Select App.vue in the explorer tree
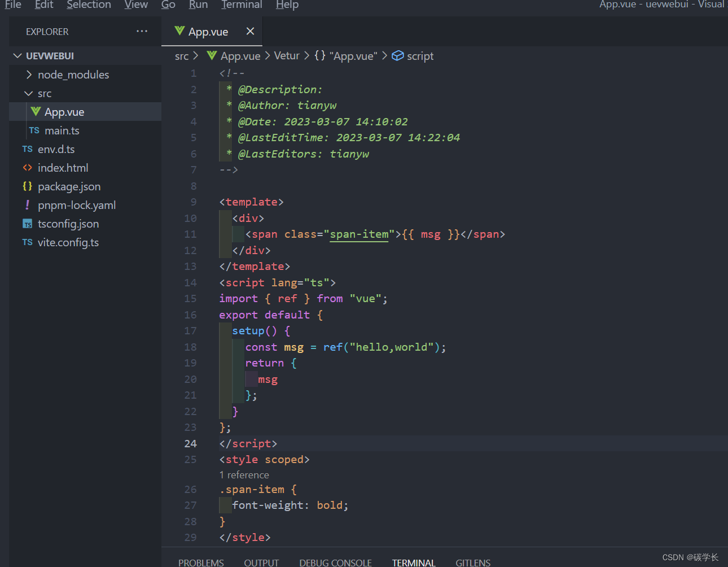The height and width of the screenshot is (567, 728). pyautogui.click(x=85, y=112)
